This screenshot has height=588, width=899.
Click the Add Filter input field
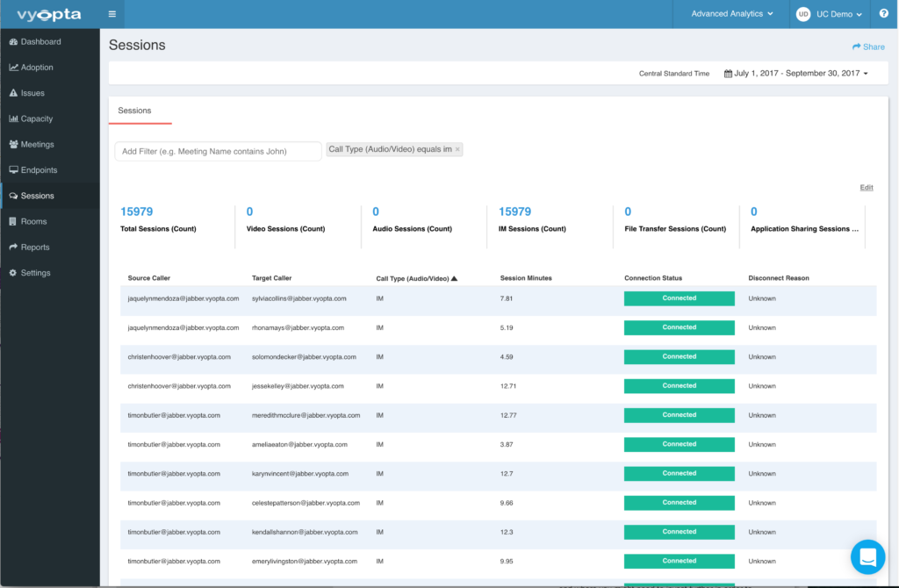218,151
